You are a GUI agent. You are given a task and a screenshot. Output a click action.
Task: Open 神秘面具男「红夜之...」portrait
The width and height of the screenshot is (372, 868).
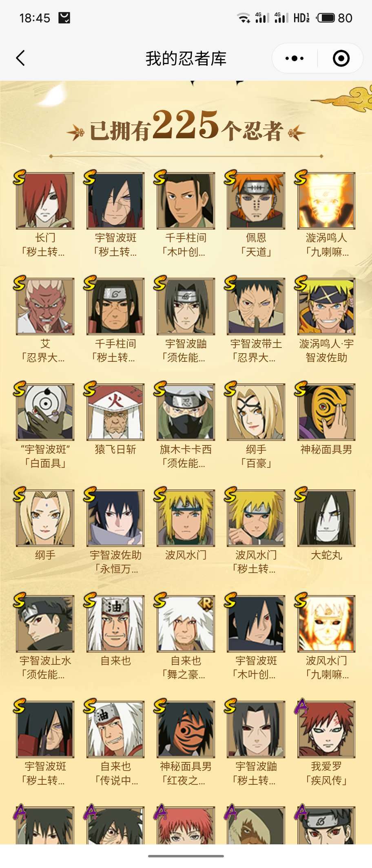click(186, 729)
